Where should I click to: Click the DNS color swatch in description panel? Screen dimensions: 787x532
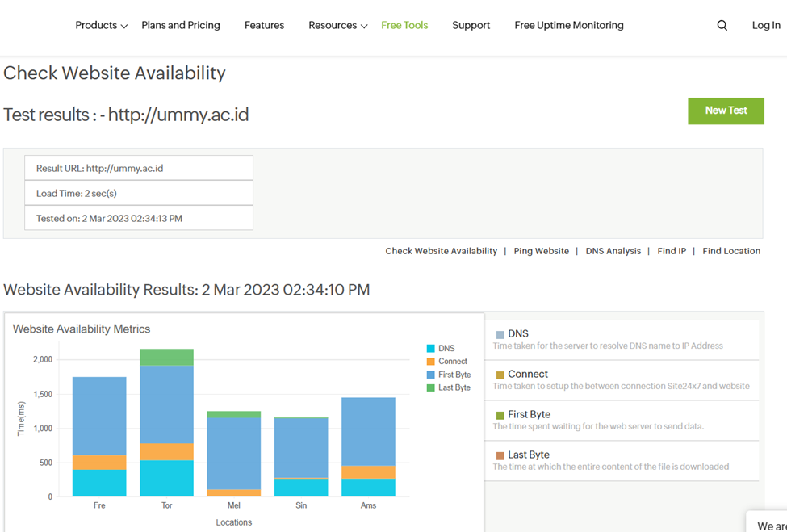pos(500,335)
